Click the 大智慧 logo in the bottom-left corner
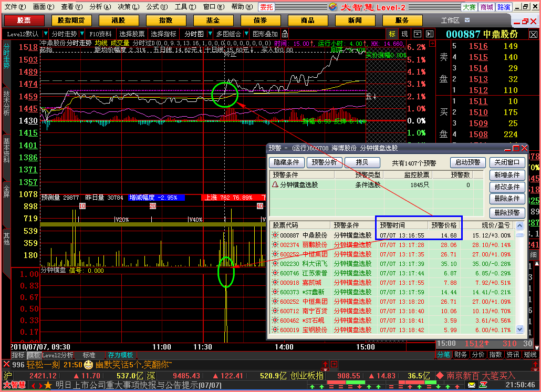The width and height of the screenshot is (541, 392). [15, 385]
